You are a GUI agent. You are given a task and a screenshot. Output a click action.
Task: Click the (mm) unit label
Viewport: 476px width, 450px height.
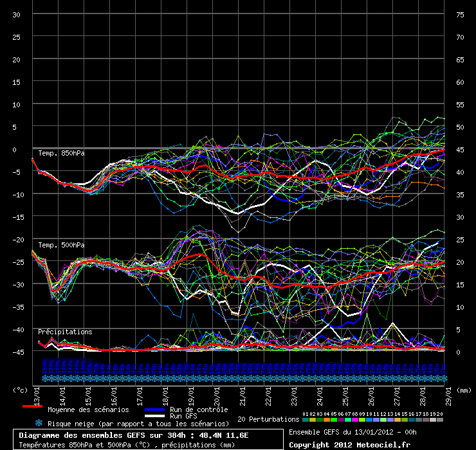point(464,390)
